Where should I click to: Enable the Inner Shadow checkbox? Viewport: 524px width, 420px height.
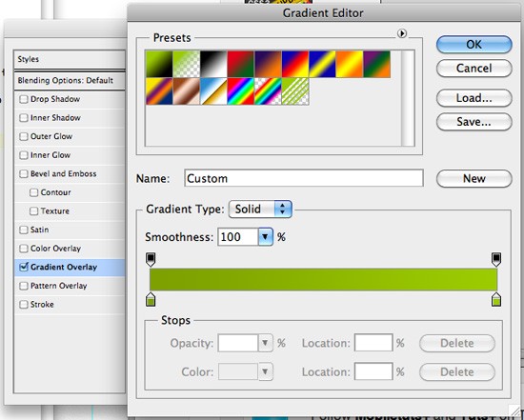[24, 118]
